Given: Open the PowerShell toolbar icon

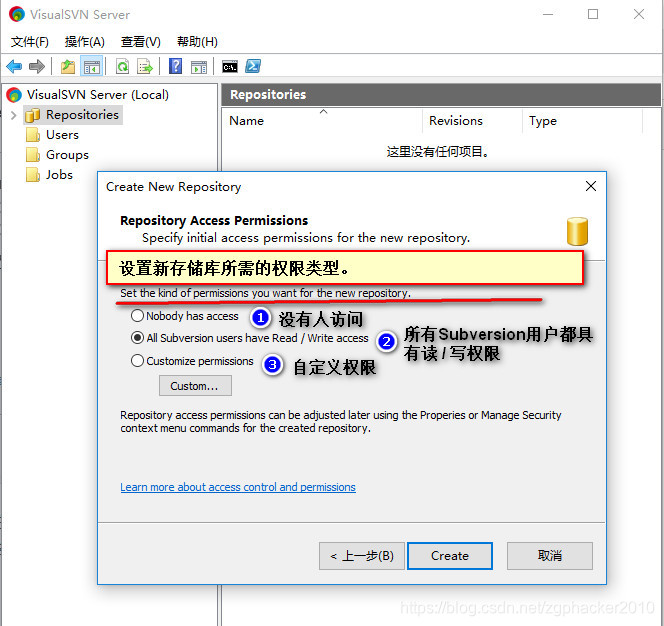Looking at the screenshot, I should 253,66.
